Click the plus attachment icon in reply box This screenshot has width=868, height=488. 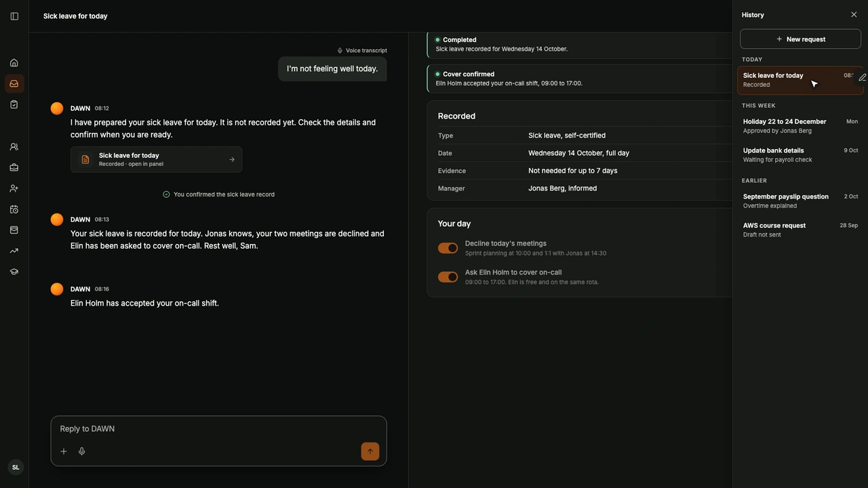64,451
